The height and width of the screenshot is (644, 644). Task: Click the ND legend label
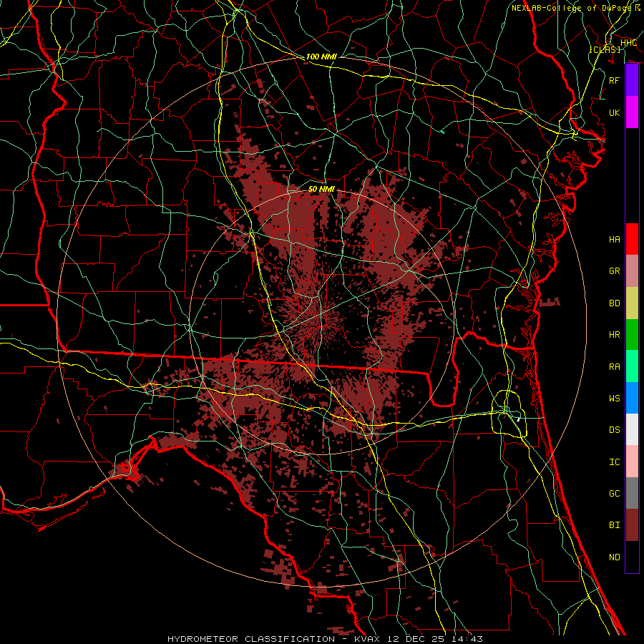614,557
